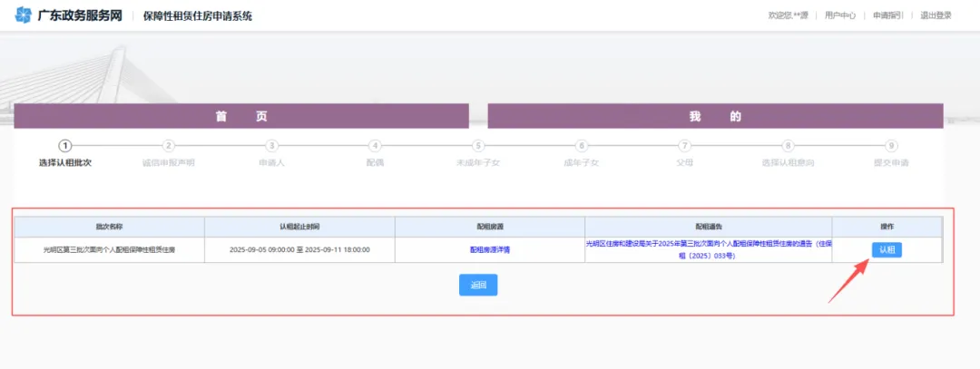Select step 7 circle 父母
The height and width of the screenshot is (369, 980).
tap(684, 145)
